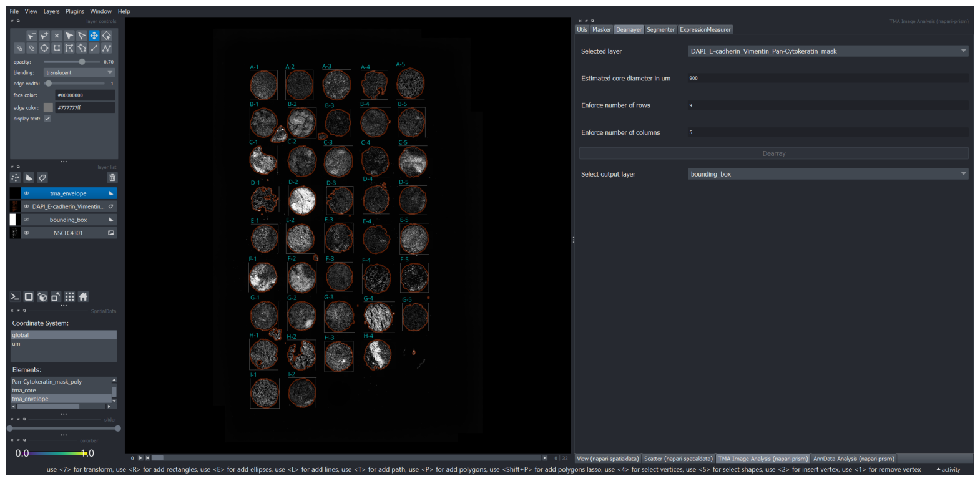980x481 pixels.
Task: Click the move shapes to back icon
Action: (x=19, y=48)
